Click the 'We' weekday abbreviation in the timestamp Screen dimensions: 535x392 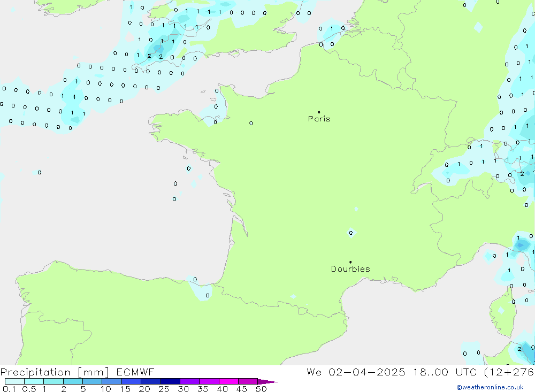pos(314,372)
